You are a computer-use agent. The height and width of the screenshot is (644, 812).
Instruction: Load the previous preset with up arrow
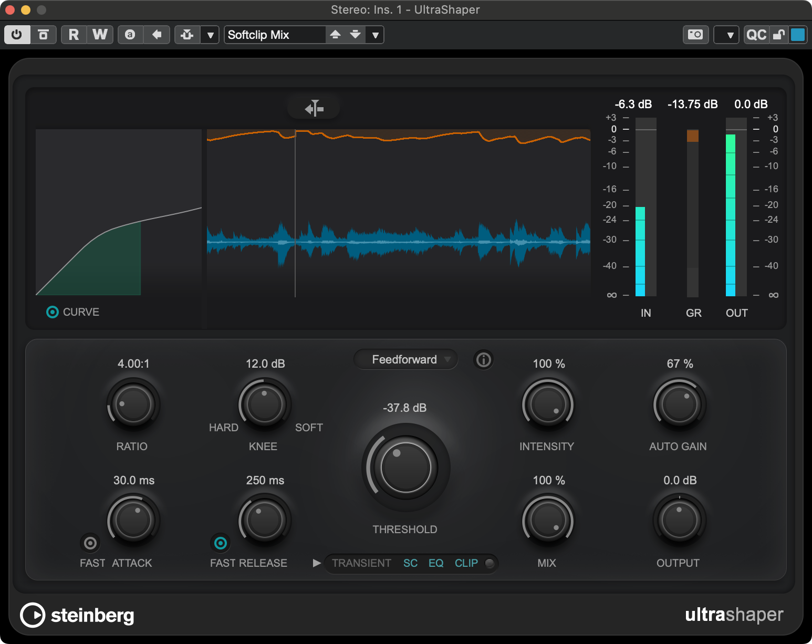tap(335, 35)
